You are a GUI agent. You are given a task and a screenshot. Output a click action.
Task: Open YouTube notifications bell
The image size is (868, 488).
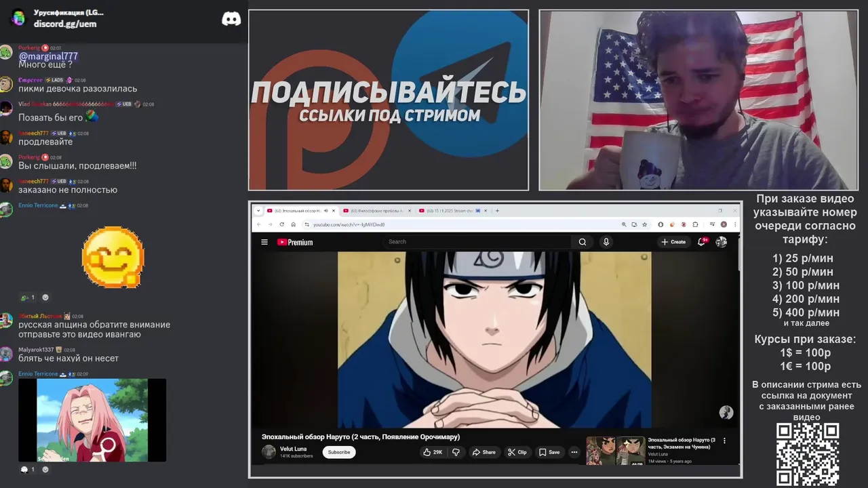[702, 242]
